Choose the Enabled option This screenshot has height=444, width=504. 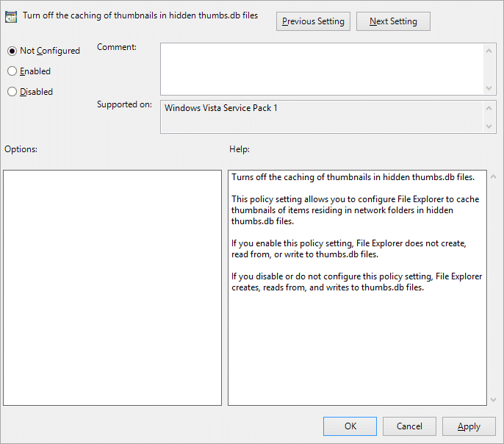(x=12, y=71)
